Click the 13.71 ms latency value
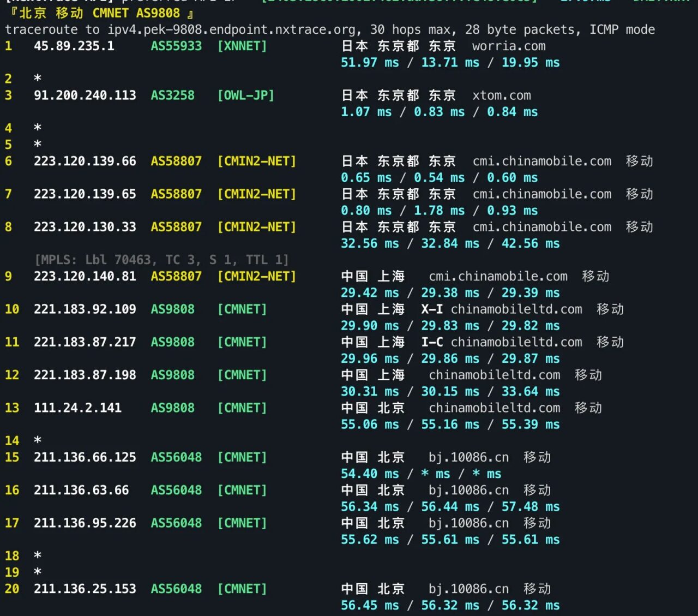The width and height of the screenshot is (698, 616). (450, 63)
